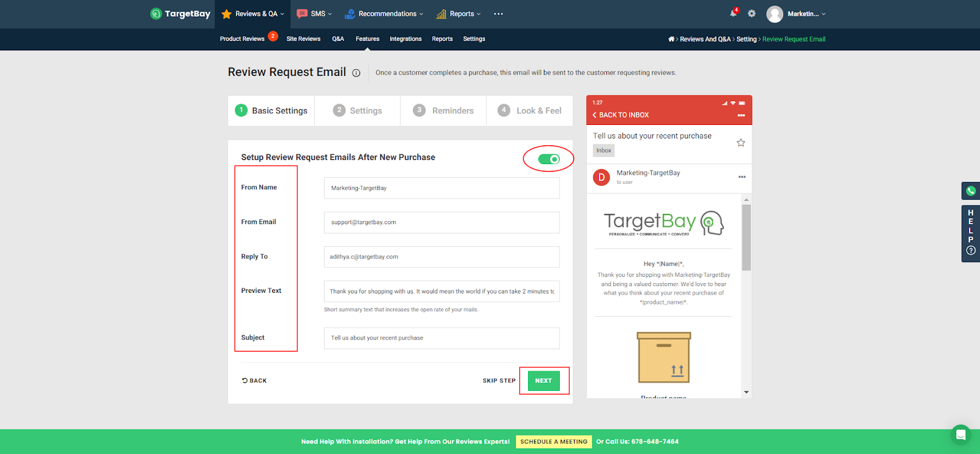Click the green NEXT button

[x=543, y=380]
